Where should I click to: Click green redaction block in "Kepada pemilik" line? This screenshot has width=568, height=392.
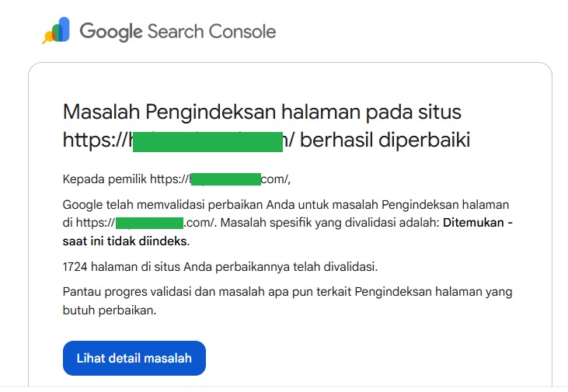point(225,179)
